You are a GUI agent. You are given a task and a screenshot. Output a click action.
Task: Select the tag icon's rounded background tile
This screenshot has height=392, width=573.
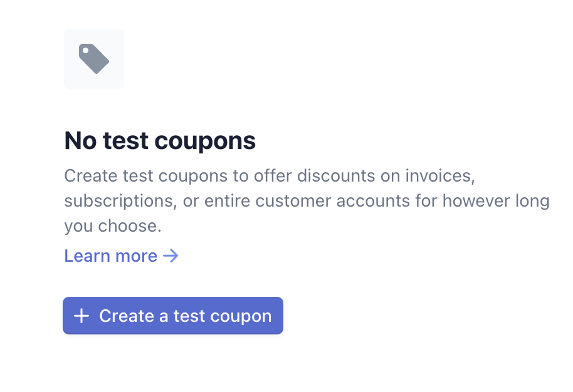[93, 58]
